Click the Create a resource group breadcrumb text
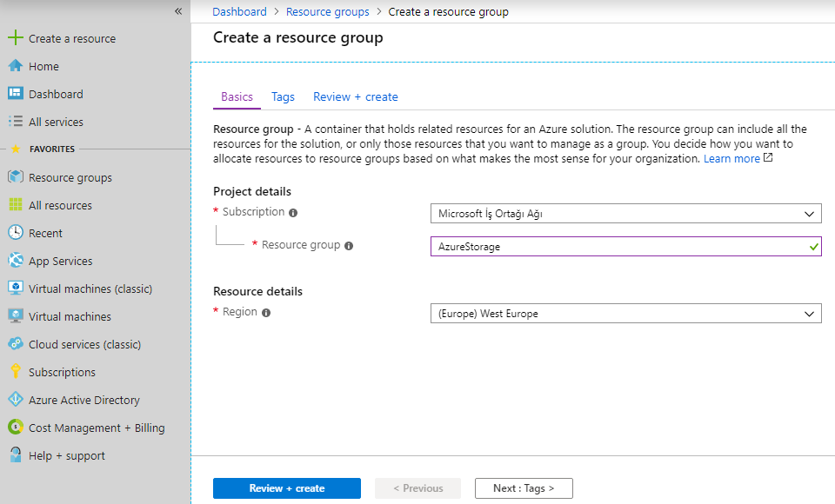This screenshot has height=504, width=835. pyautogui.click(x=449, y=11)
